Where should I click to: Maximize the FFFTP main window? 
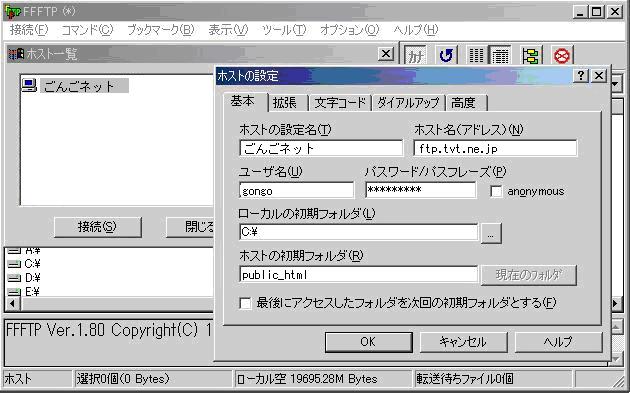tap(597, 11)
